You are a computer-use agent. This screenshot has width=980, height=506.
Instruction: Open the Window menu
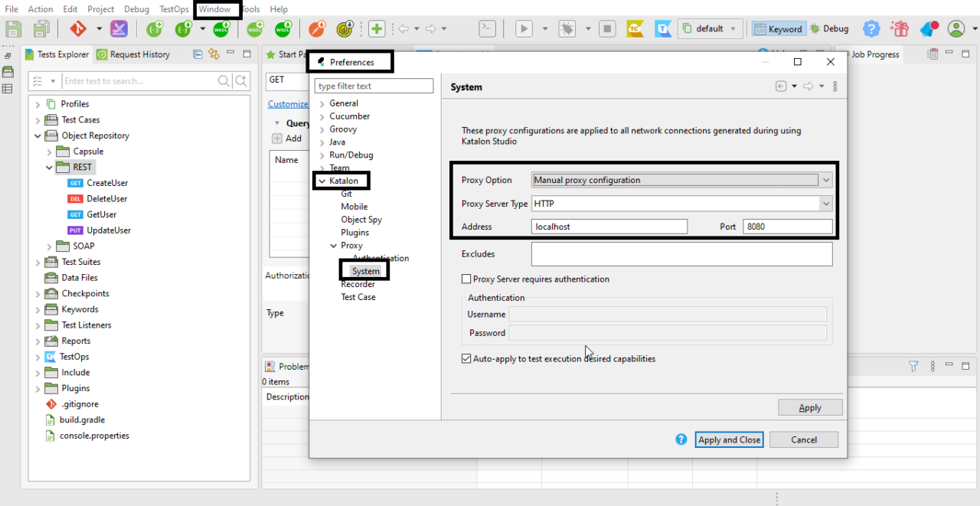click(x=214, y=9)
